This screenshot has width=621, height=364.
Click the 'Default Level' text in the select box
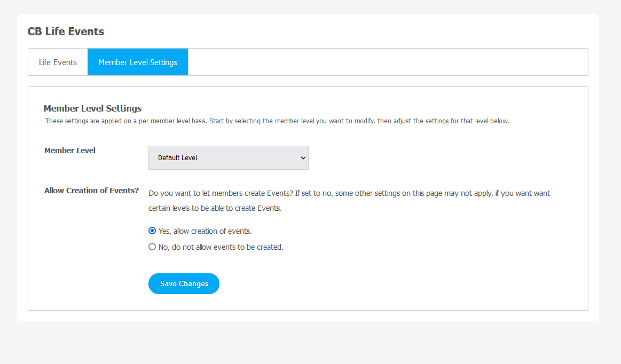[x=178, y=158]
